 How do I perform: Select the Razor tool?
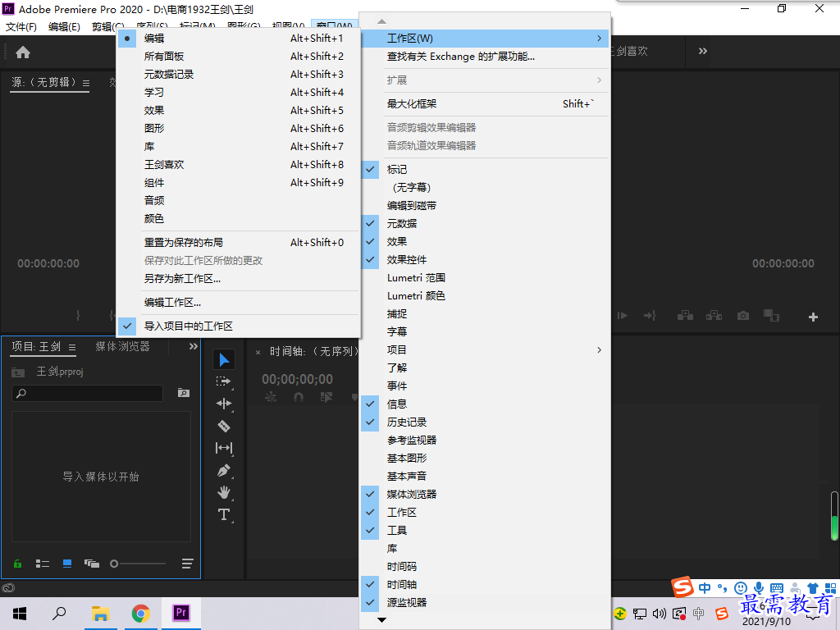[x=224, y=426]
